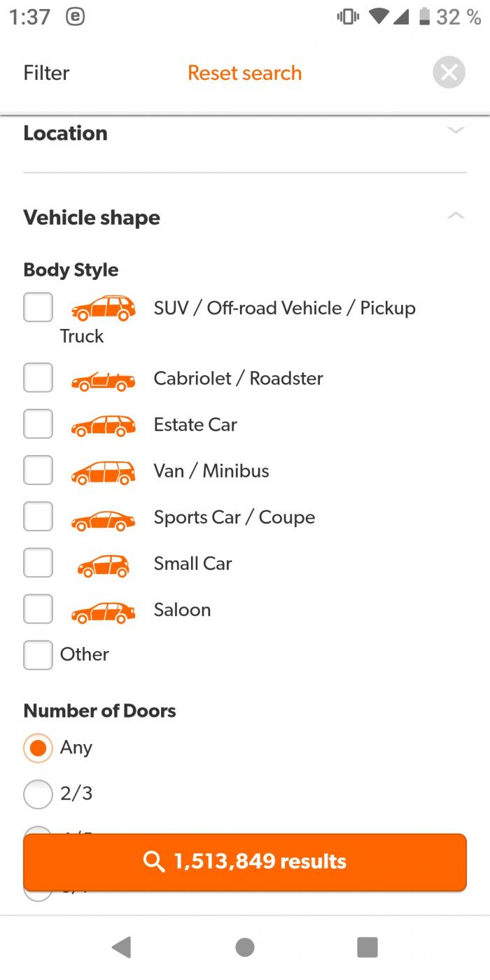Tick the Small Car checkbox

coord(38,563)
